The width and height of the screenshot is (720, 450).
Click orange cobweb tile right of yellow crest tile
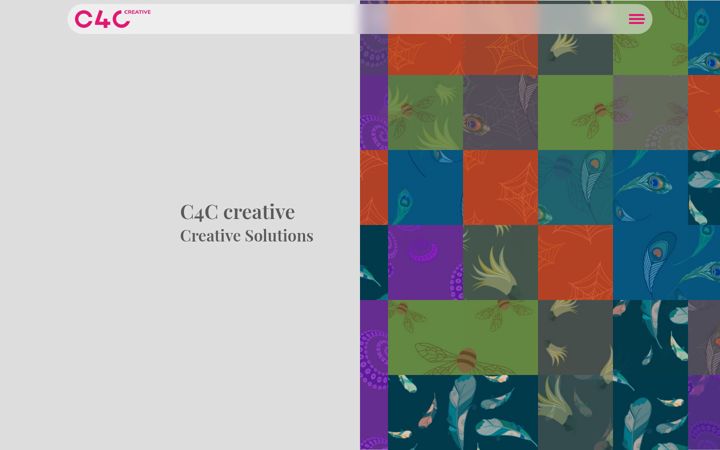[x=575, y=263]
